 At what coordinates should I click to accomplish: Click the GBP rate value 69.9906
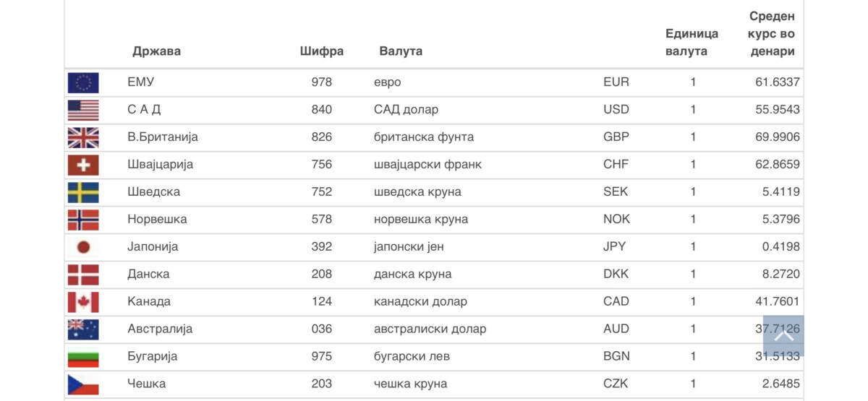778,137
